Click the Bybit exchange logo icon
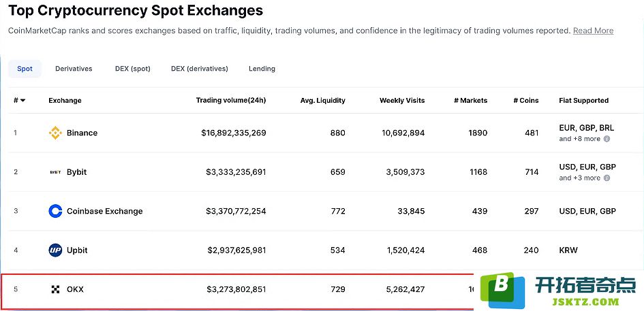644x311 pixels. point(55,172)
